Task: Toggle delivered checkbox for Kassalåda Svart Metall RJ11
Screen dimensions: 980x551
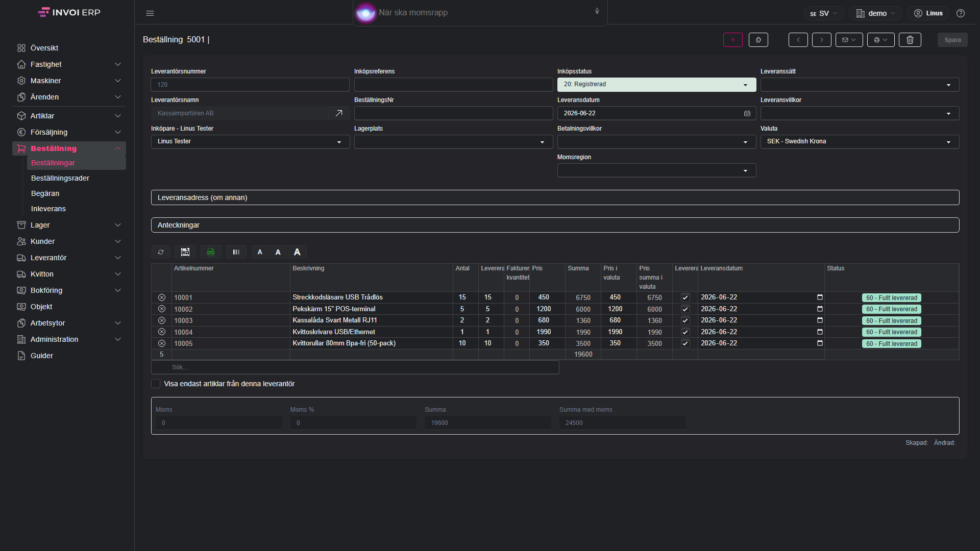Action: tap(685, 320)
